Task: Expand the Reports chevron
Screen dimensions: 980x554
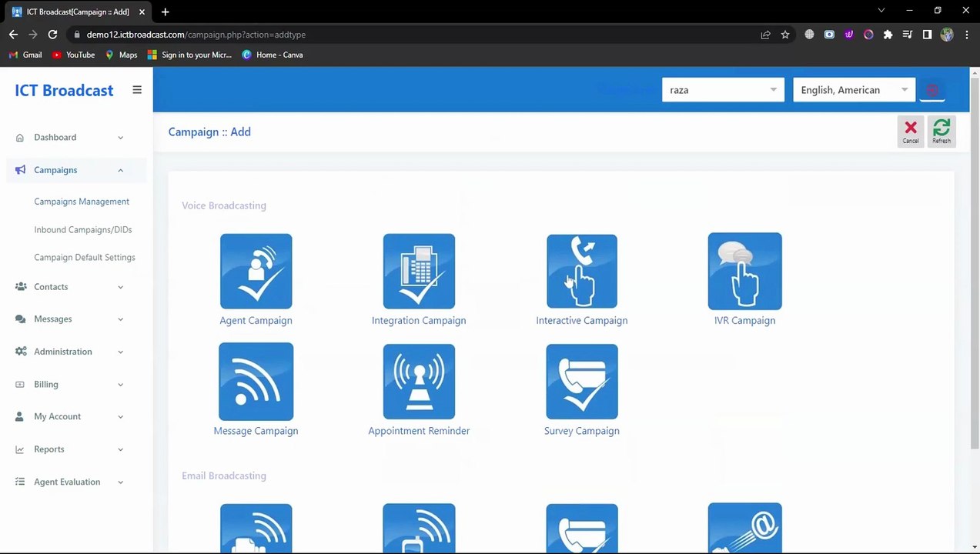Action: [120, 449]
